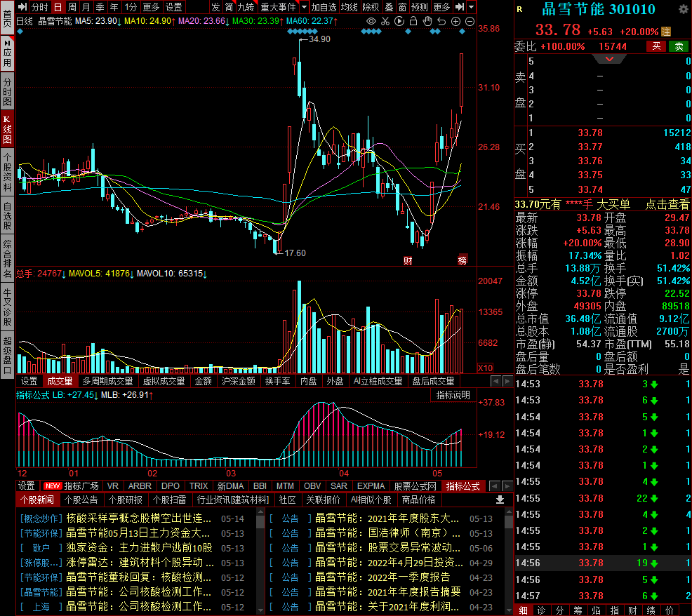The width and height of the screenshot is (692, 616).
Task: Open 指标广场 with NEW badge
Action: pyautogui.click(x=71, y=486)
